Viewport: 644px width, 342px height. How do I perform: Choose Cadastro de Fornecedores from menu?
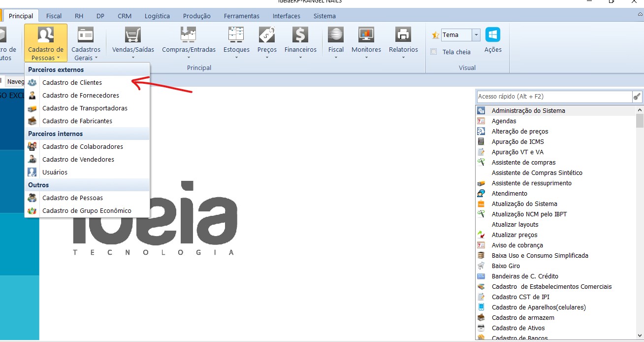pos(80,96)
